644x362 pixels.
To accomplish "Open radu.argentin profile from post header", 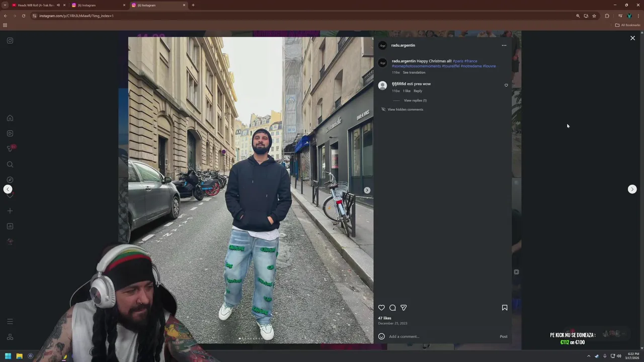I will (x=403, y=45).
